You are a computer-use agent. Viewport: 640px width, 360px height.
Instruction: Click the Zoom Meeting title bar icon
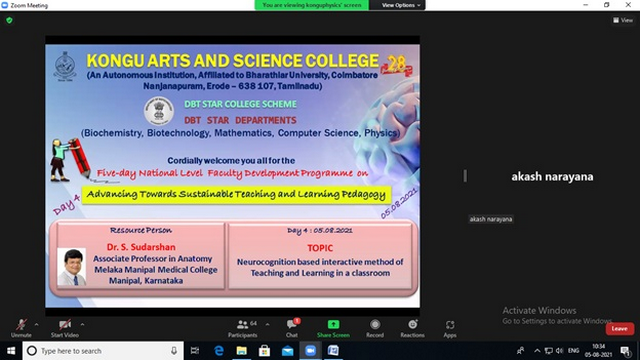pos(5,5)
